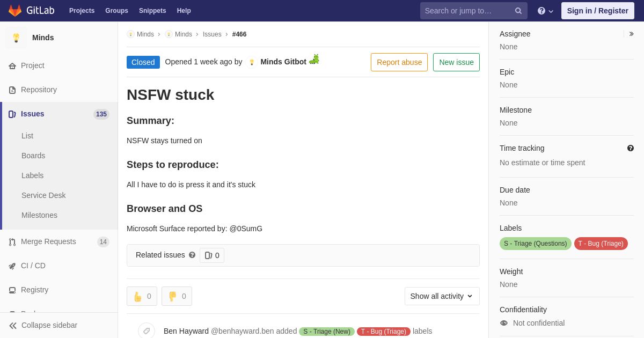Click the GitLab fox logo
This screenshot has height=338, width=644.
click(15, 11)
